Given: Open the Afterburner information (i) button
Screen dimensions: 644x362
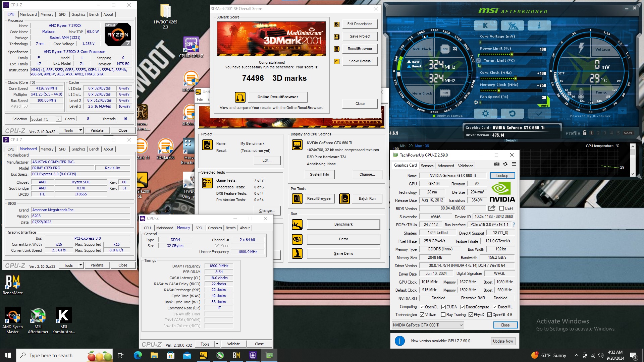Looking at the screenshot, I should point(539,25).
